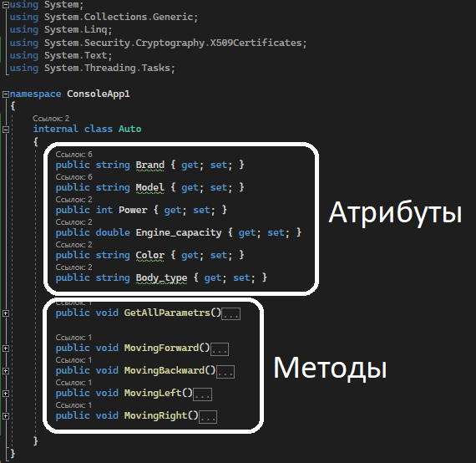Open references link above MovingForward method
Viewport: 476px width, 463px height.
coord(73,338)
